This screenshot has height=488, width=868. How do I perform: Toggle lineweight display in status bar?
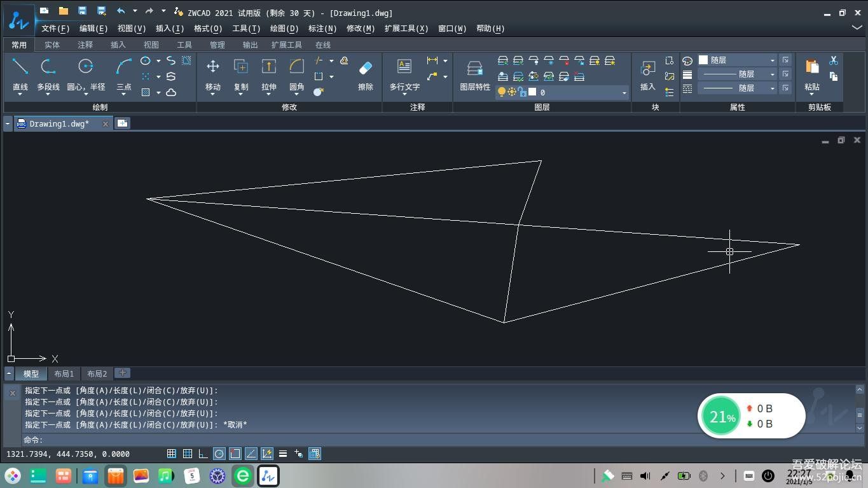[283, 454]
